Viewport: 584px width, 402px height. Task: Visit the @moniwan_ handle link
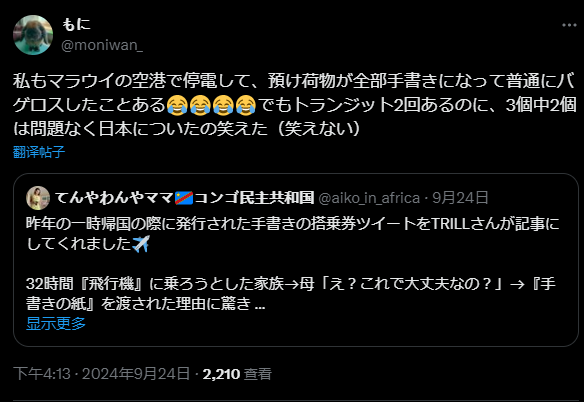click(x=102, y=45)
